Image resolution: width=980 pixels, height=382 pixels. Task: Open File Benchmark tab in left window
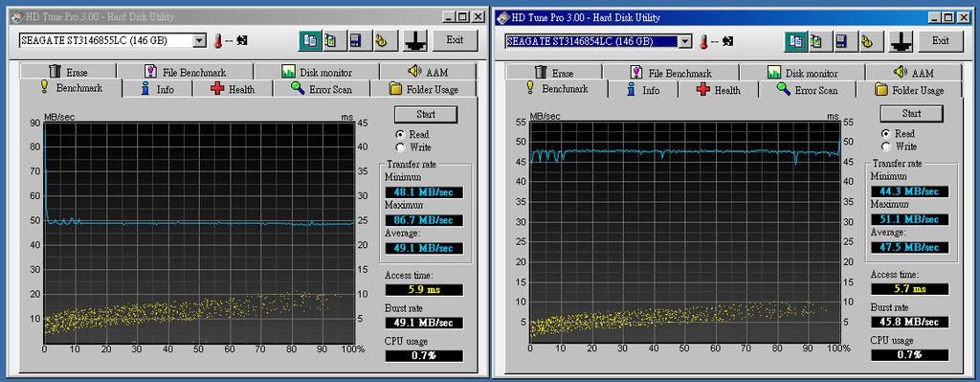click(185, 72)
